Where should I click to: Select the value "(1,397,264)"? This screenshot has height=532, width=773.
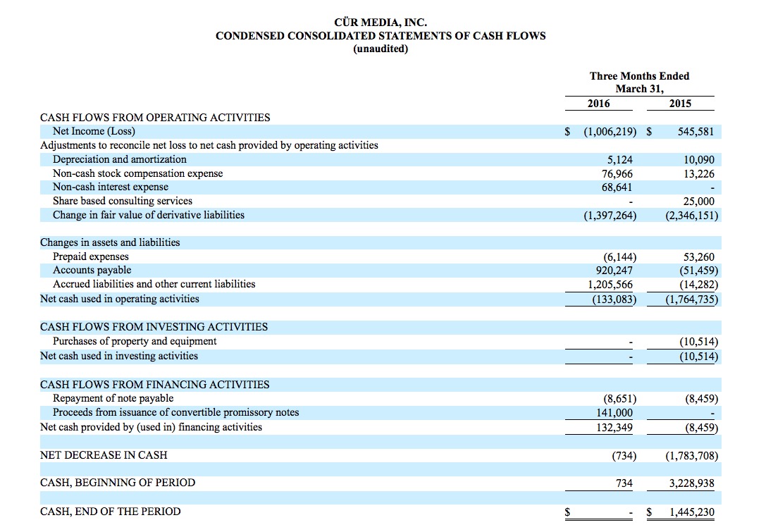coord(610,216)
